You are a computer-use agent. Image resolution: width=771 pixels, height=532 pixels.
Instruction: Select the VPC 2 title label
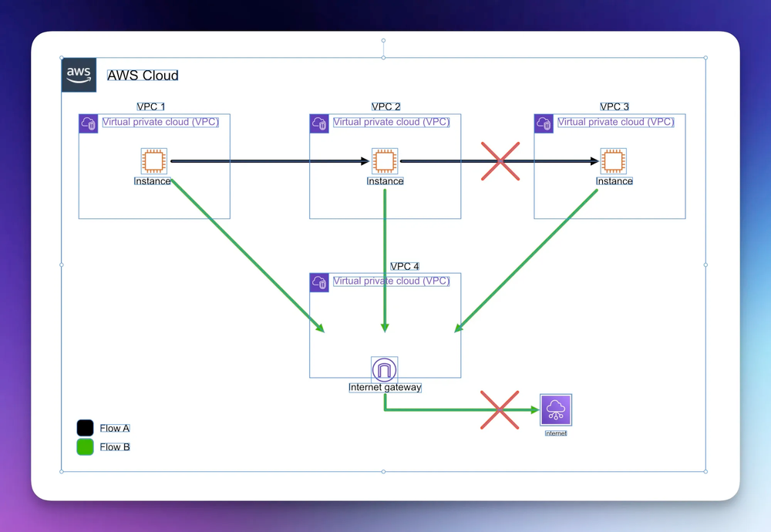(x=386, y=106)
